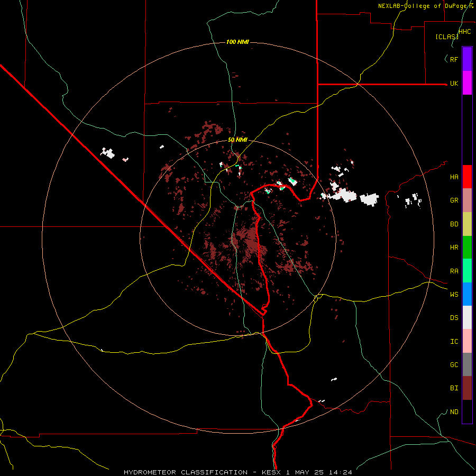
Task: Click the BI legend label
Action: (454, 388)
